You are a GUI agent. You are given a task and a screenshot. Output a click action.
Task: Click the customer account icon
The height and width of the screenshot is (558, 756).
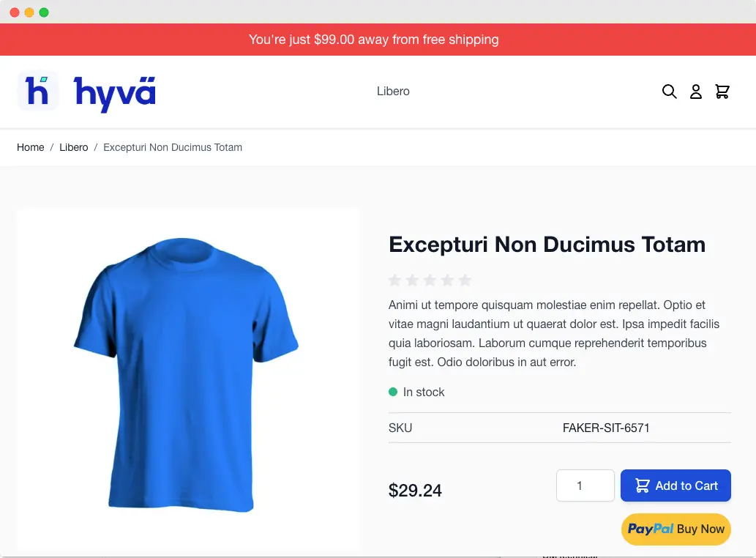[696, 91]
